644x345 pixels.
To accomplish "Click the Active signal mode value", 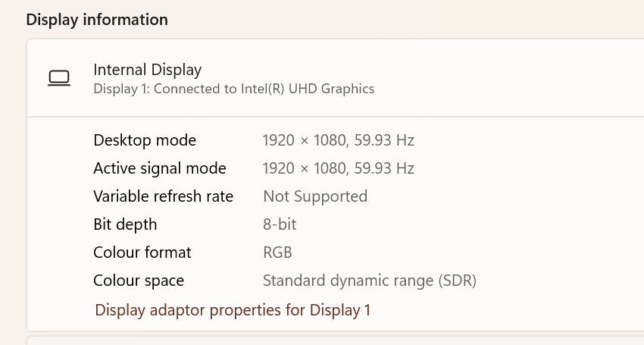I will coord(338,168).
